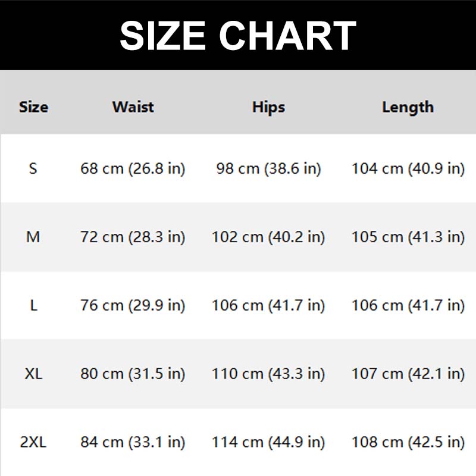476x476 pixels.
Task: Select the 2XL size row label
Action: point(33,442)
